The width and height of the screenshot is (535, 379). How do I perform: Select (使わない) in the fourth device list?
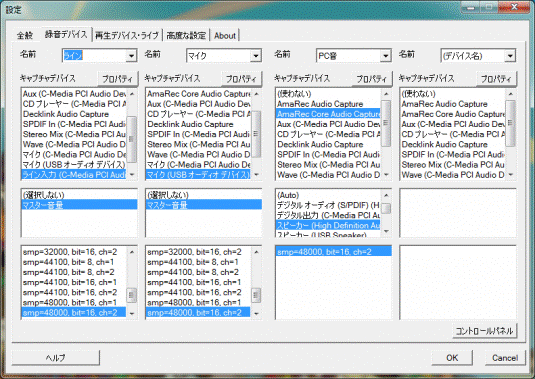(452, 94)
